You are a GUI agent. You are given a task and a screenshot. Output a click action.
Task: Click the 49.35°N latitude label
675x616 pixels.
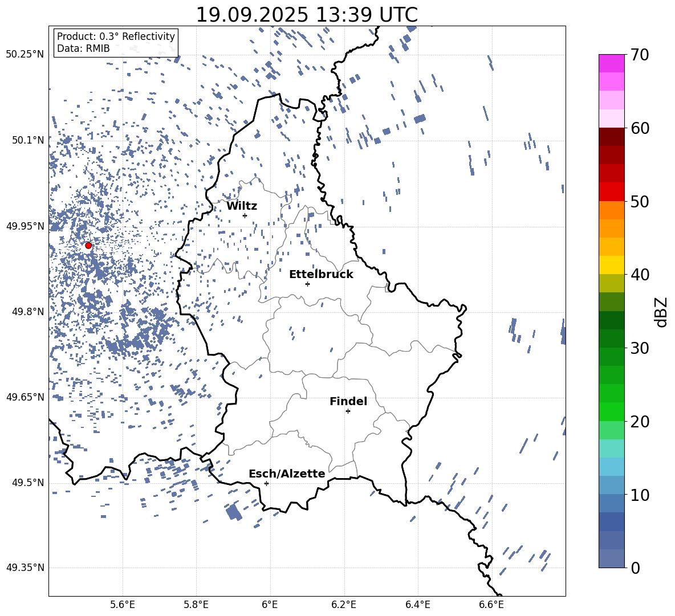25,568
